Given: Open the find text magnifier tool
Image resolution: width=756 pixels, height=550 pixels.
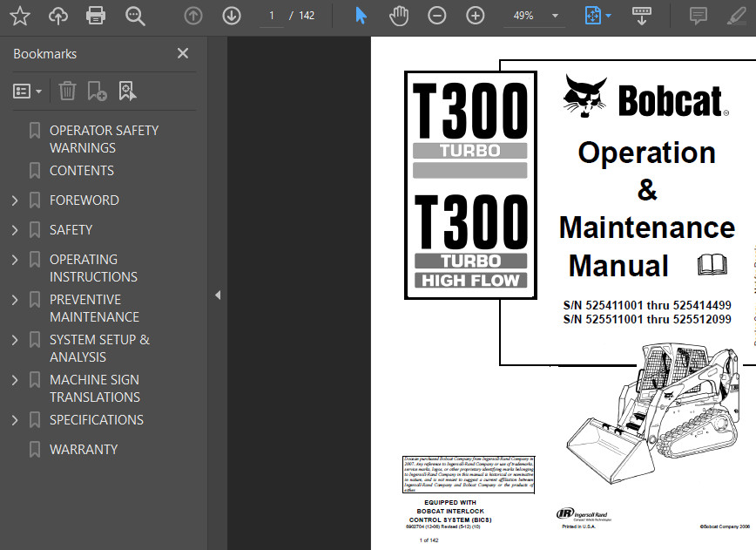Looking at the screenshot, I should (135, 16).
